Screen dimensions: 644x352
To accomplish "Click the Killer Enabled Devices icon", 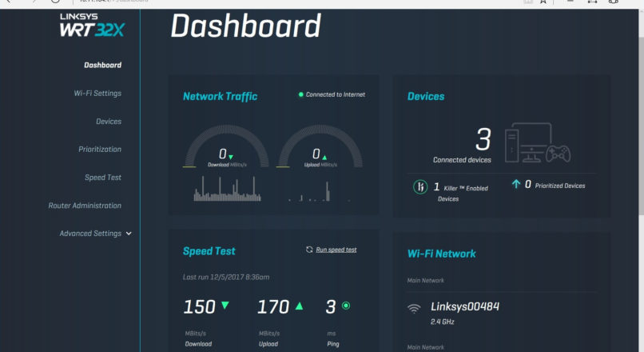I will tap(420, 187).
